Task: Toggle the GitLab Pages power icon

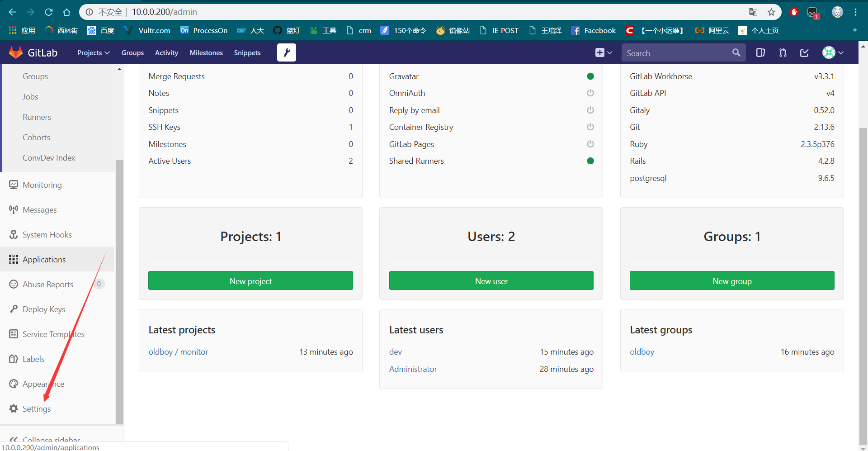Action: pyautogui.click(x=590, y=144)
